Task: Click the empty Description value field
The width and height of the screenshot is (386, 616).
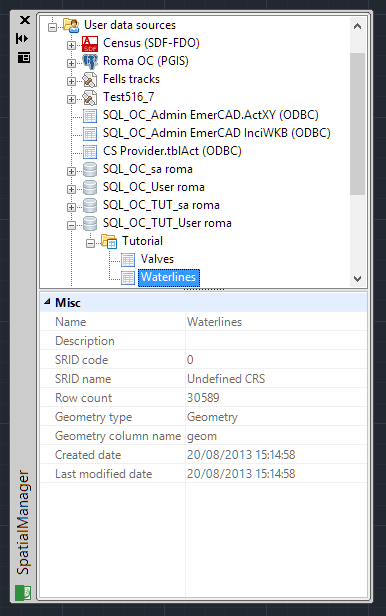Action: (276, 341)
